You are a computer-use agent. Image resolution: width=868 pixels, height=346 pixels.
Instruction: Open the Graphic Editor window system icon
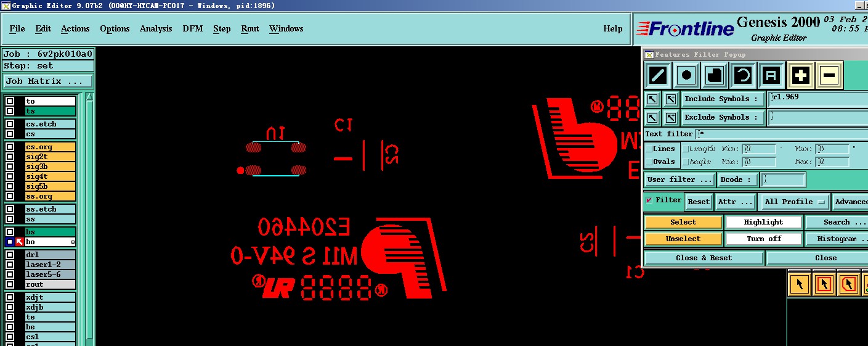tap(6, 6)
